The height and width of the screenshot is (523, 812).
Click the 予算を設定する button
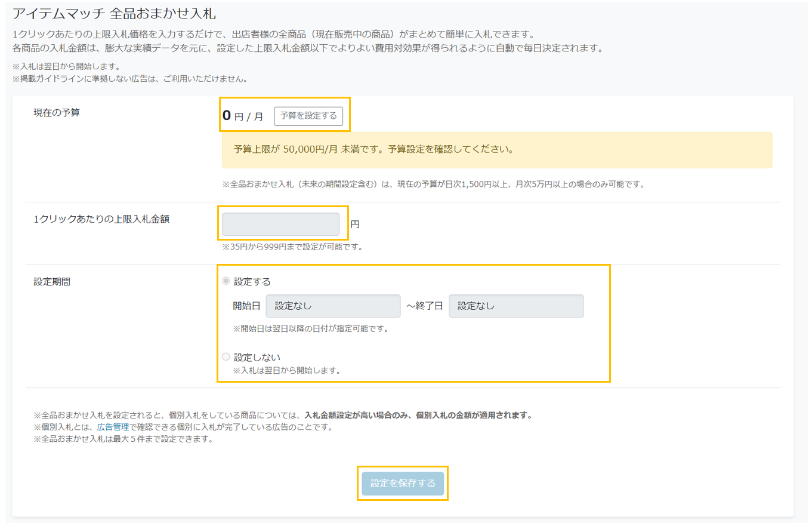coord(308,116)
